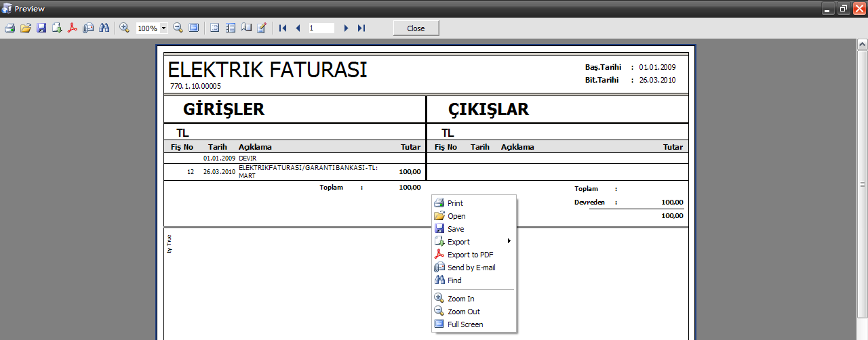Click the Edit Page pencil toolbar icon
Viewport: 868px width, 340px height.
point(262,28)
